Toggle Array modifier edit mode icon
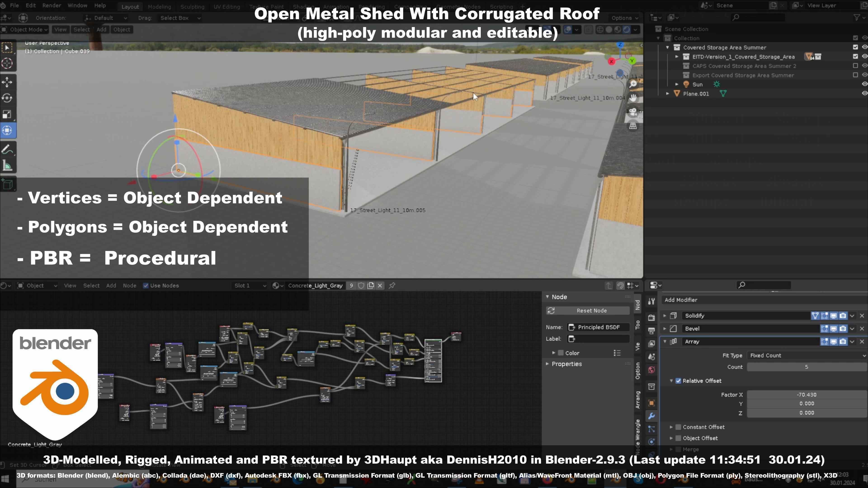 (x=824, y=342)
